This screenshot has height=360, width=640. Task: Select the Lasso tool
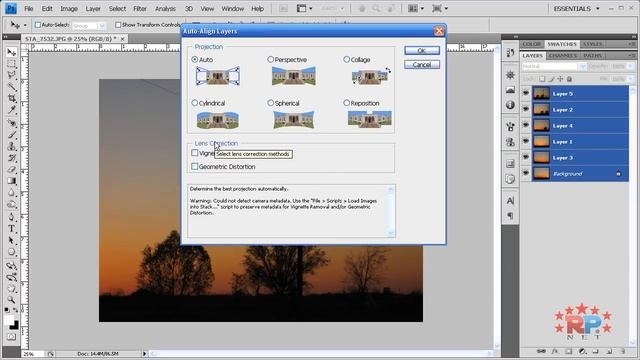[11, 75]
